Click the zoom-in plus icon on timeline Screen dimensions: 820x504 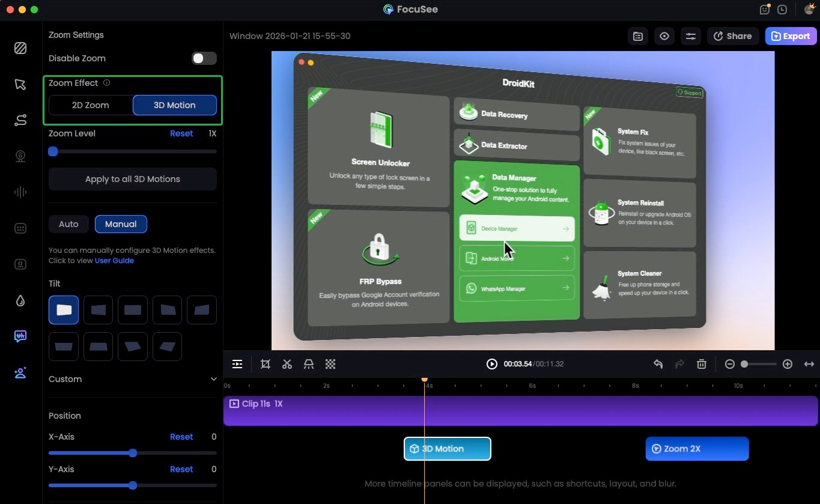788,364
